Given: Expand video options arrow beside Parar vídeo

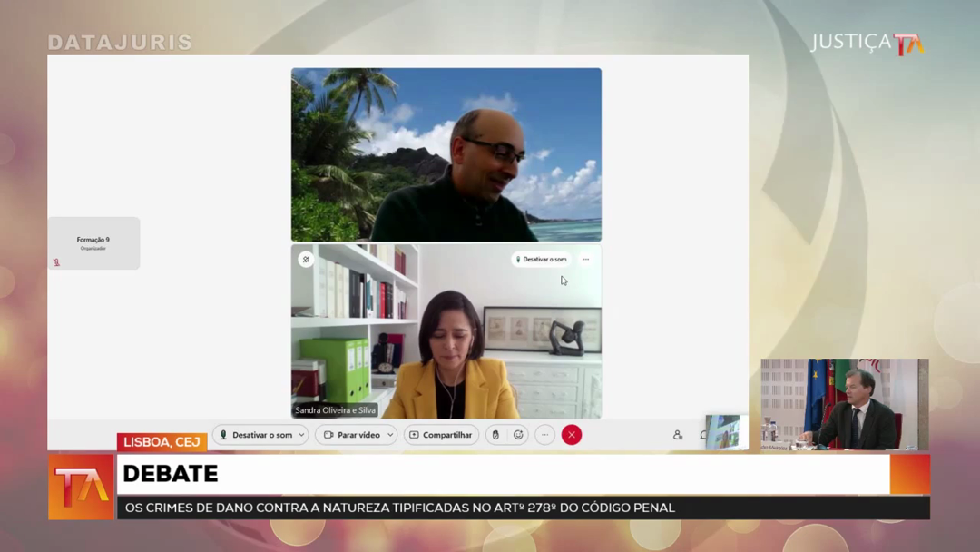Looking at the screenshot, I should [x=390, y=435].
